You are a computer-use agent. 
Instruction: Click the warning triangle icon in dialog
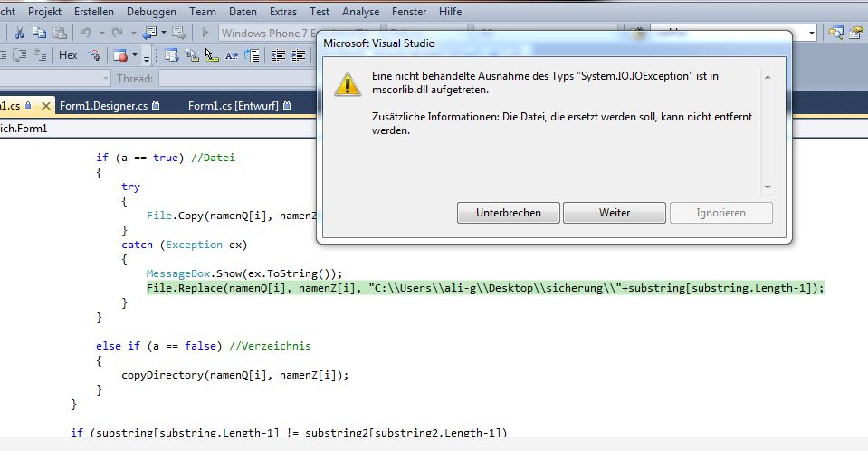pyautogui.click(x=348, y=85)
